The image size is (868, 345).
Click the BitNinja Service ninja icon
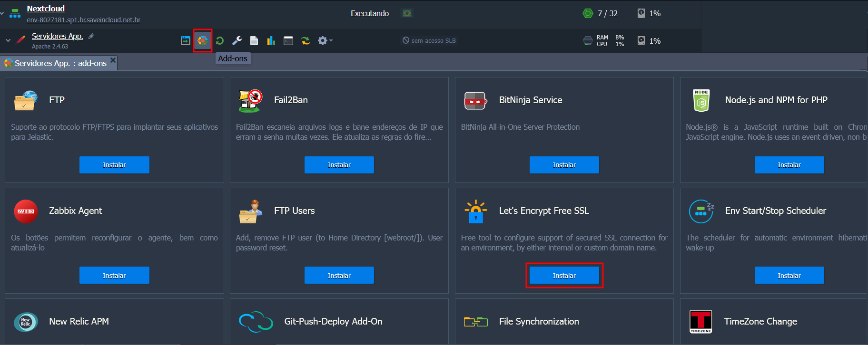(x=475, y=100)
